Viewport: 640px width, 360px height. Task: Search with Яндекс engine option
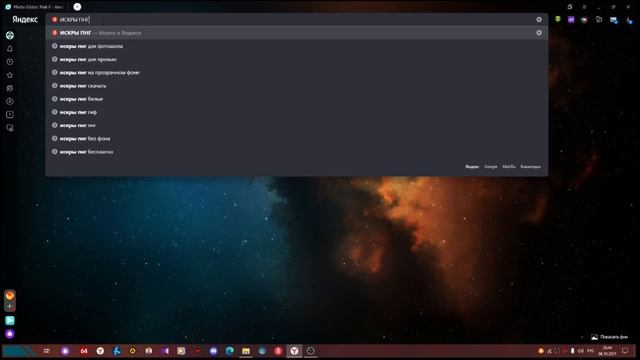pyautogui.click(x=472, y=167)
